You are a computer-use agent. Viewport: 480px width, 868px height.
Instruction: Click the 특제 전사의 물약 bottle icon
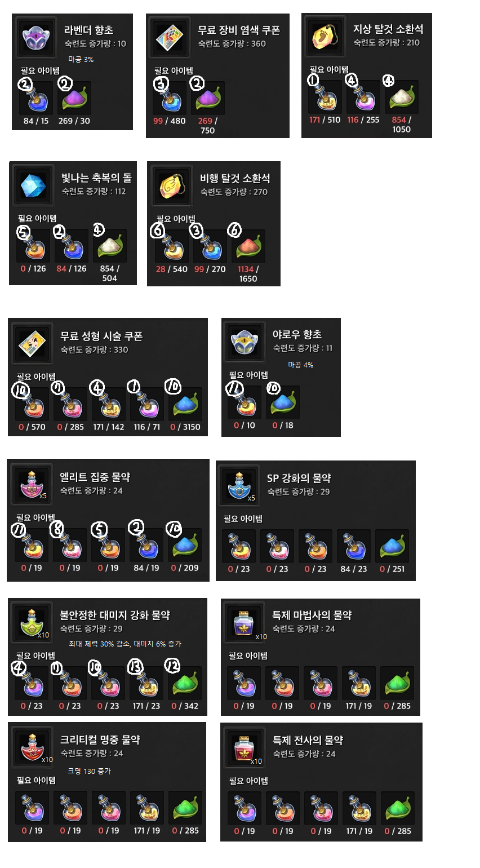(x=245, y=747)
